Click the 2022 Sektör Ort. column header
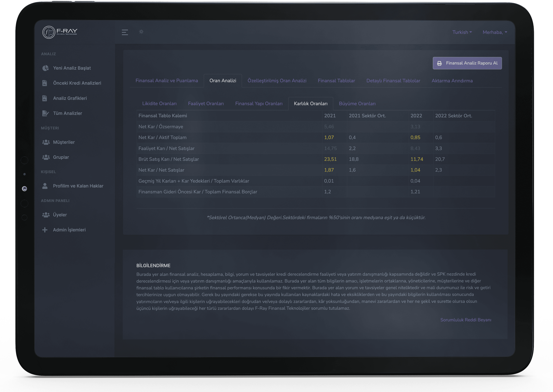Screen dimensions: 553x392 coord(453,116)
